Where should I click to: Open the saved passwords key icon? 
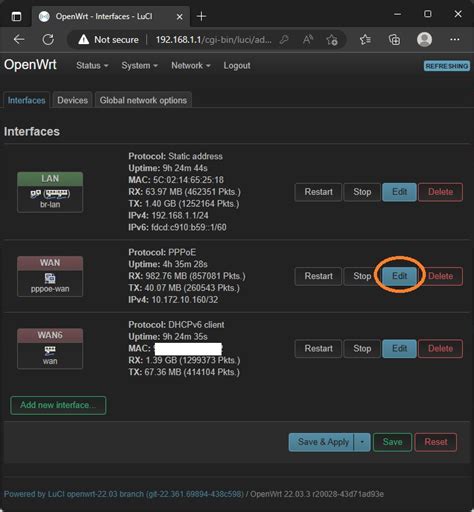coord(284,40)
